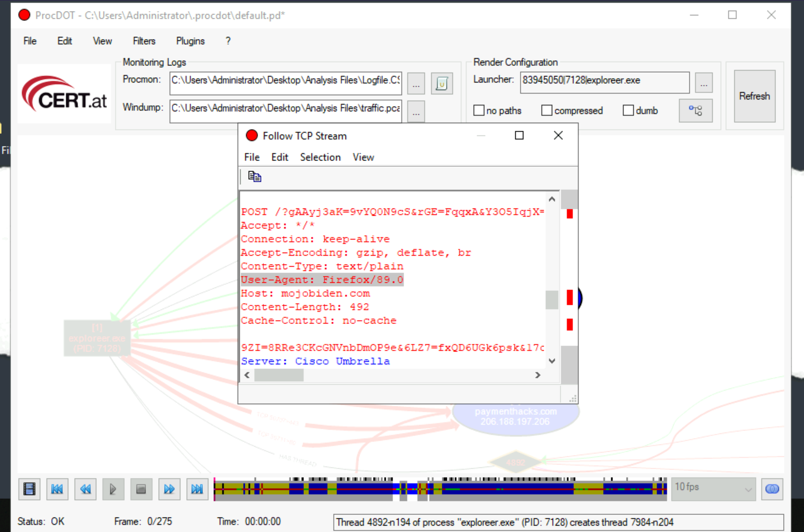This screenshot has width=804, height=532.
Task: Toggle the film strip animation mode button
Action: pyautogui.click(x=29, y=489)
